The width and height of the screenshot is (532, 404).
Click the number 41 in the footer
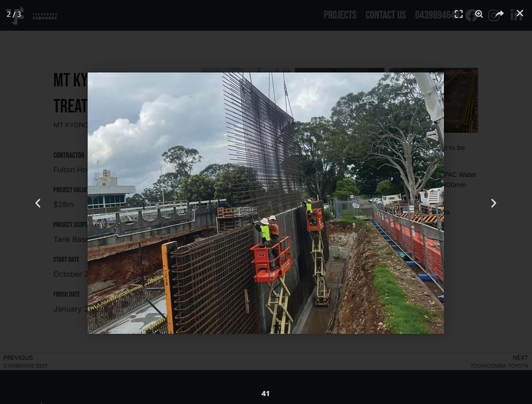pos(265,394)
